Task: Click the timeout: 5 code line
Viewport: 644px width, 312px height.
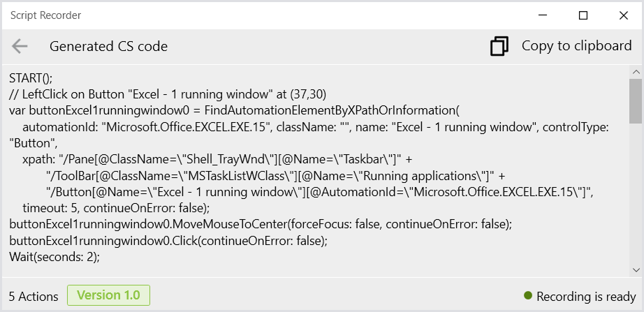Action: 116,208
